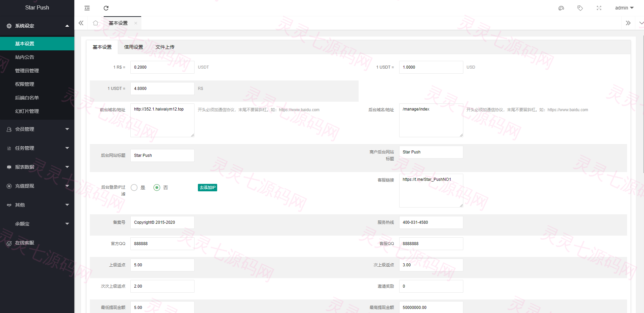Switch to 文件上传 tab
This screenshot has height=313, width=644.
point(165,47)
